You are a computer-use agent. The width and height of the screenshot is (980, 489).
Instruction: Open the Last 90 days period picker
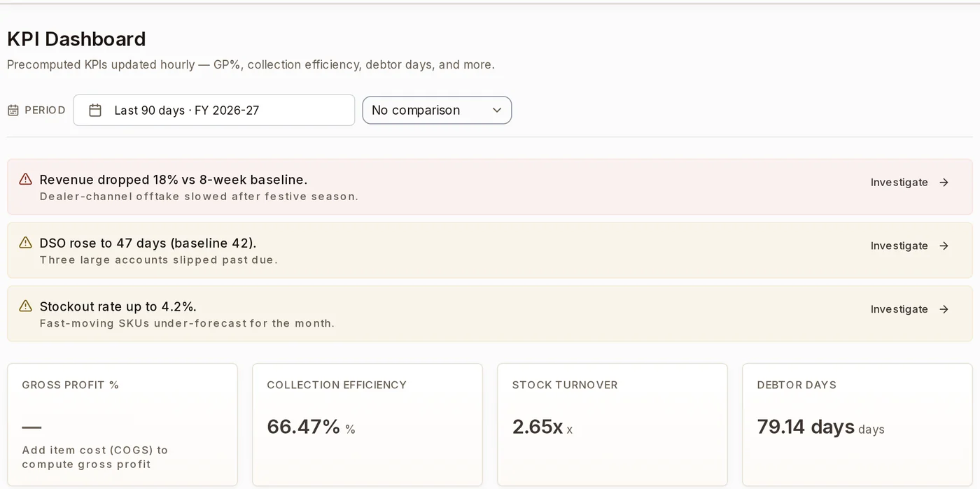coord(214,111)
